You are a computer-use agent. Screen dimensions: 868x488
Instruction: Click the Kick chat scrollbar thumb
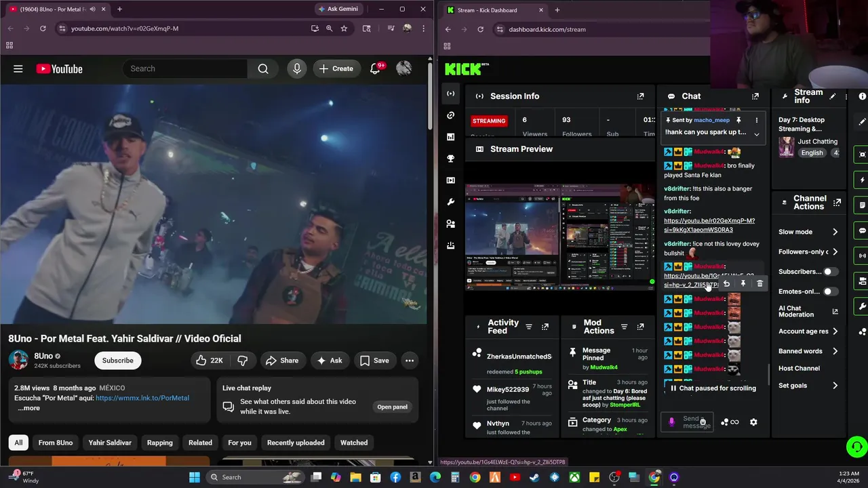pos(768,375)
